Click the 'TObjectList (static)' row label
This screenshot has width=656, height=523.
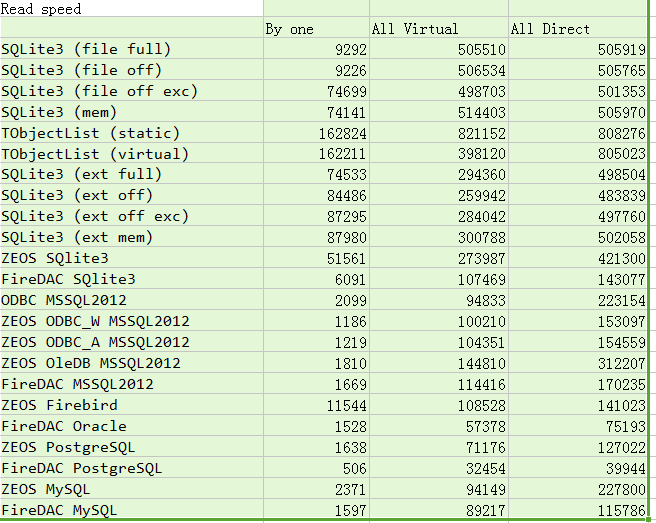132,132
